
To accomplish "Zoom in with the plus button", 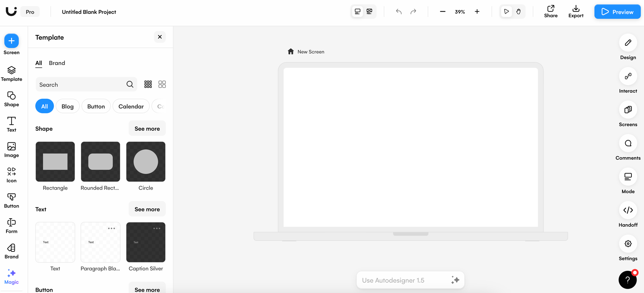I will (x=477, y=12).
